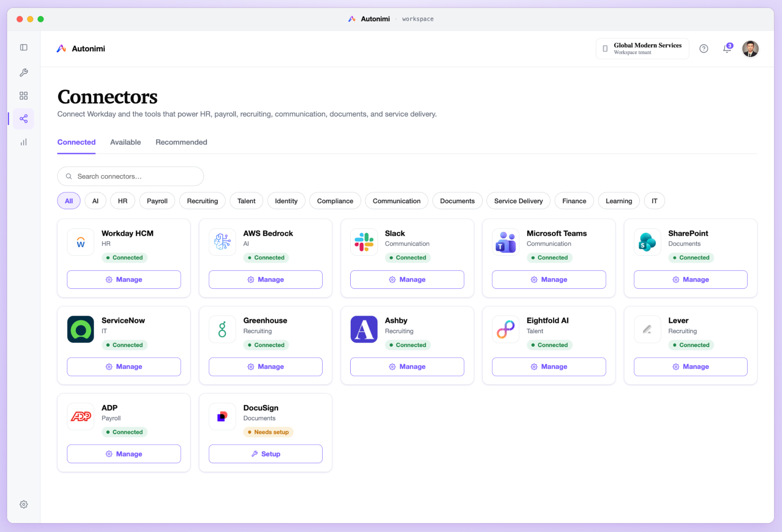Image resolution: width=782 pixels, height=532 pixels.
Task: Filter connectors by Recruiting chip
Action: [x=202, y=201]
